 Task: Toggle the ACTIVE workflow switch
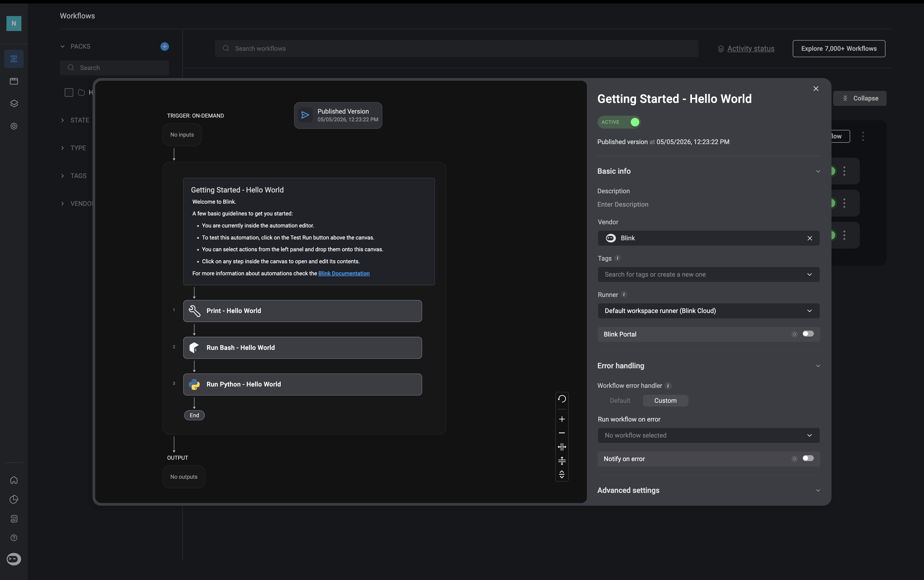pyautogui.click(x=619, y=122)
